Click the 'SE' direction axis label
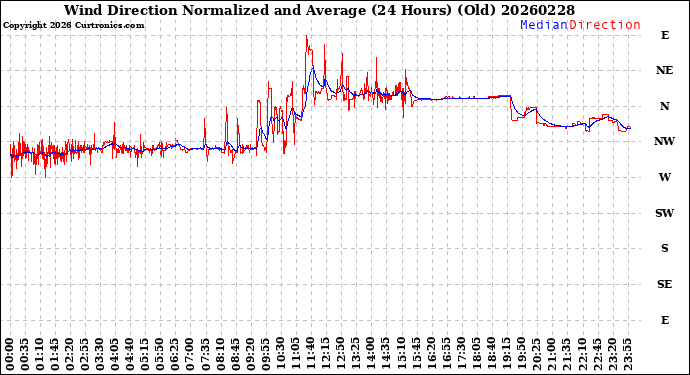This screenshot has width=690, height=375. coord(664,284)
